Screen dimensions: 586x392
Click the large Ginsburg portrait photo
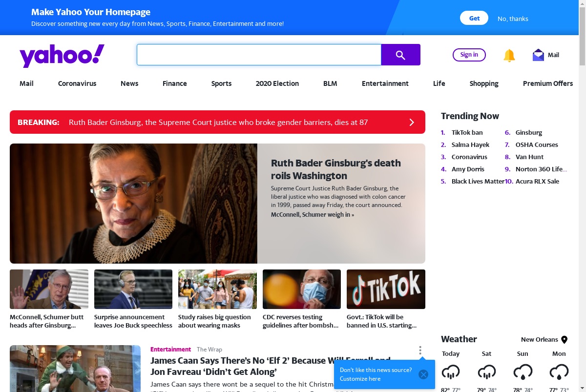[133, 204]
